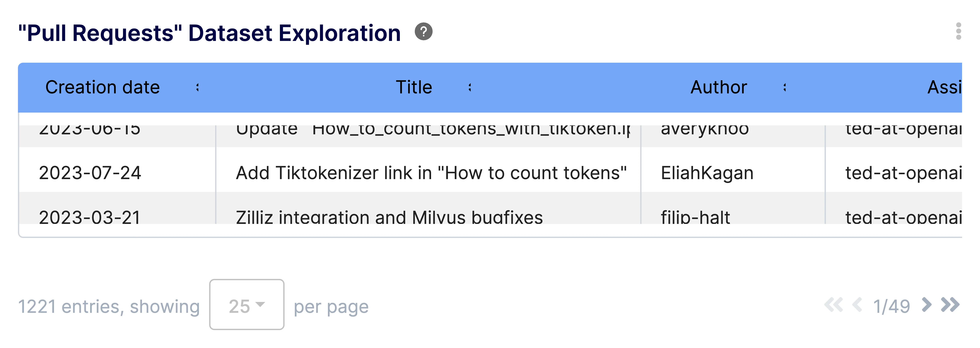Click the Creation date column header
This screenshot has width=980, height=348.
coord(102,87)
